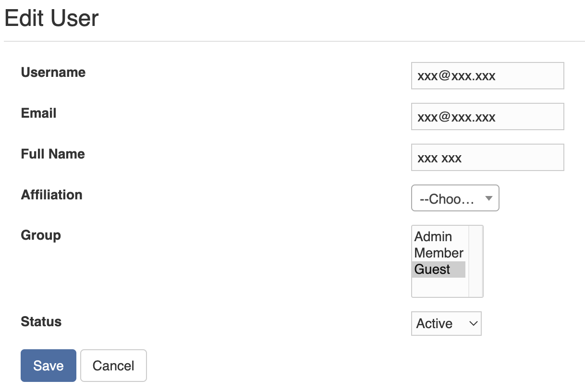Click the Cancel button
This screenshot has width=585, height=392.
pos(113,366)
